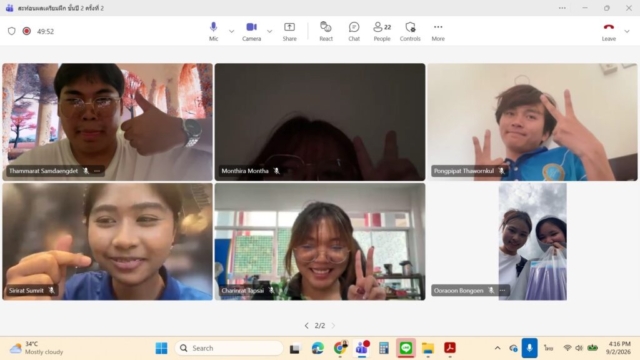Click the red recording indicator
Screen dimensions: 640x360
coord(27,31)
